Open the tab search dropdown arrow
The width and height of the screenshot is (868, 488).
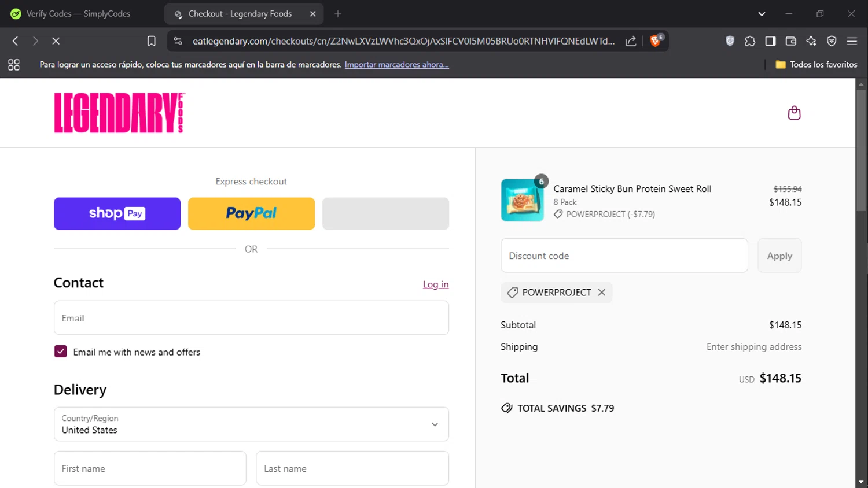[x=762, y=14]
